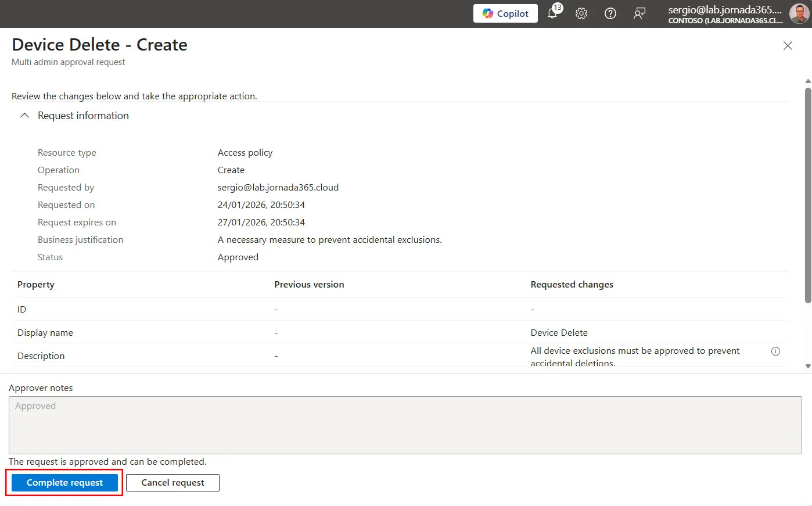Click the scrollbar up arrow
Screen dimensions: 812x506
808,81
